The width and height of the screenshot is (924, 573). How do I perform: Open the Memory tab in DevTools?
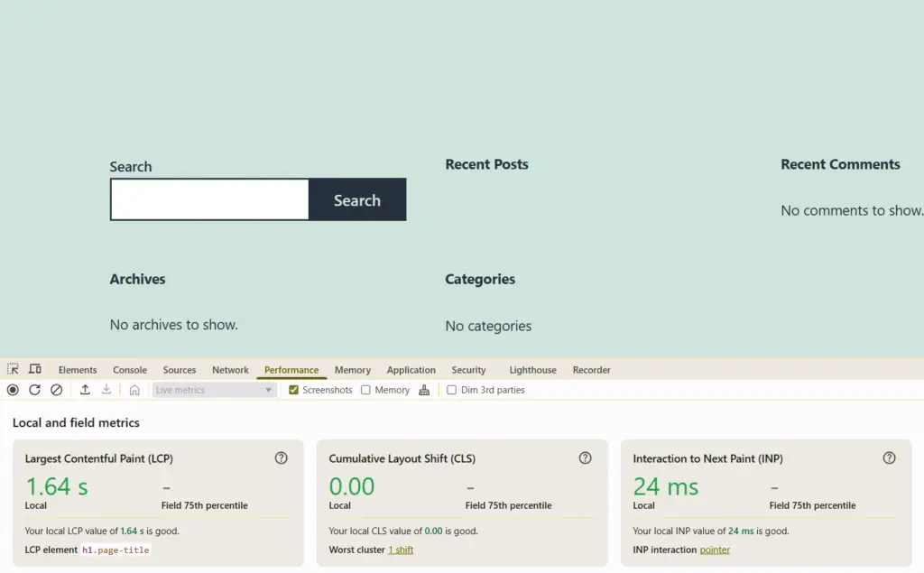(x=353, y=370)
